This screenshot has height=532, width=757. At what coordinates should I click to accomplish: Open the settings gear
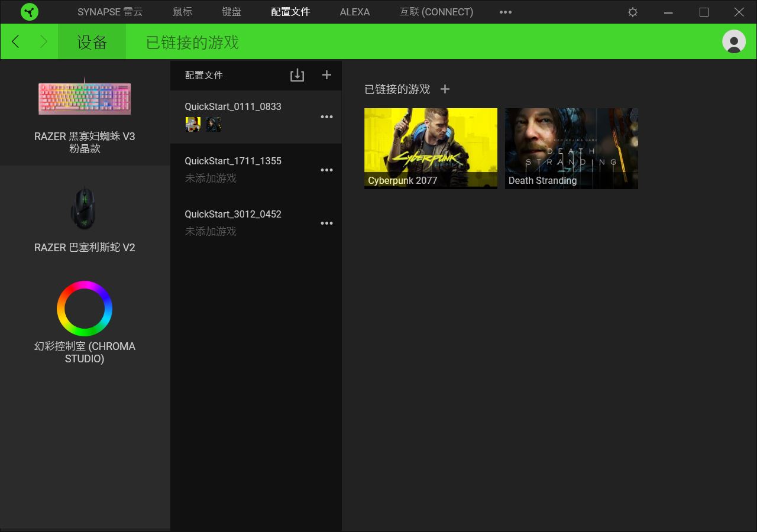click(x=633, y=12)
